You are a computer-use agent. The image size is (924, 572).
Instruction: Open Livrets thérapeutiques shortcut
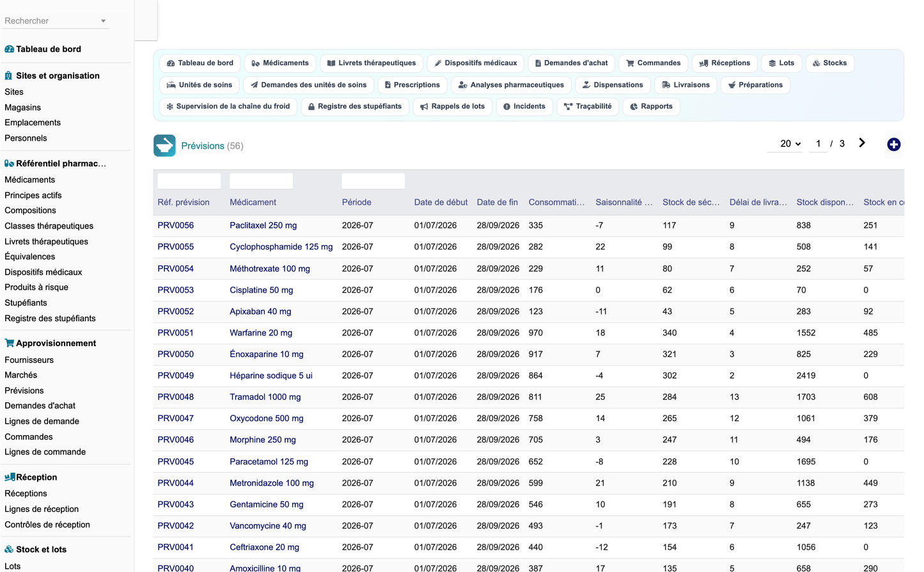click(x=372, y=63)
